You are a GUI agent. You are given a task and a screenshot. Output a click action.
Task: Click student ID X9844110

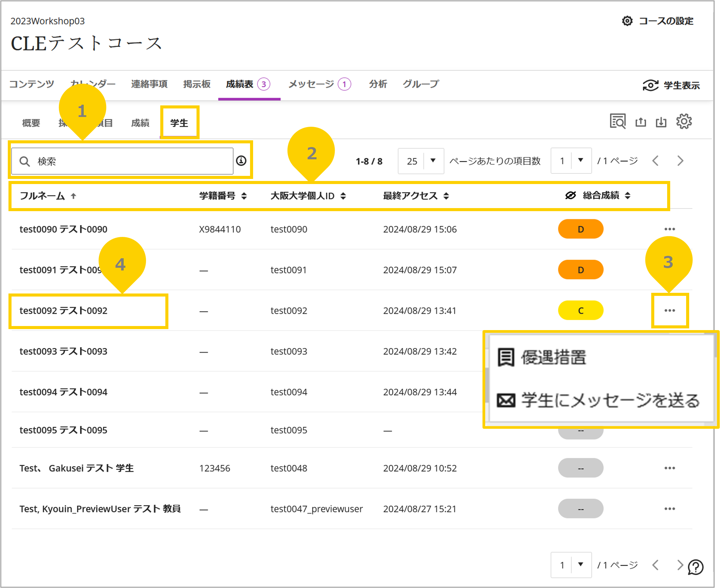(x=220, y=229)
